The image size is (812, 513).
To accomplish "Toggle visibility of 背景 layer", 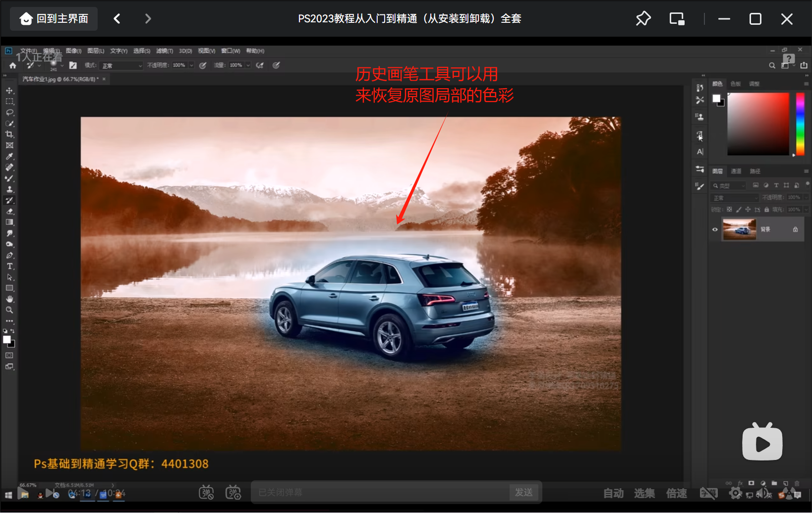I will (x=715, y=229).
